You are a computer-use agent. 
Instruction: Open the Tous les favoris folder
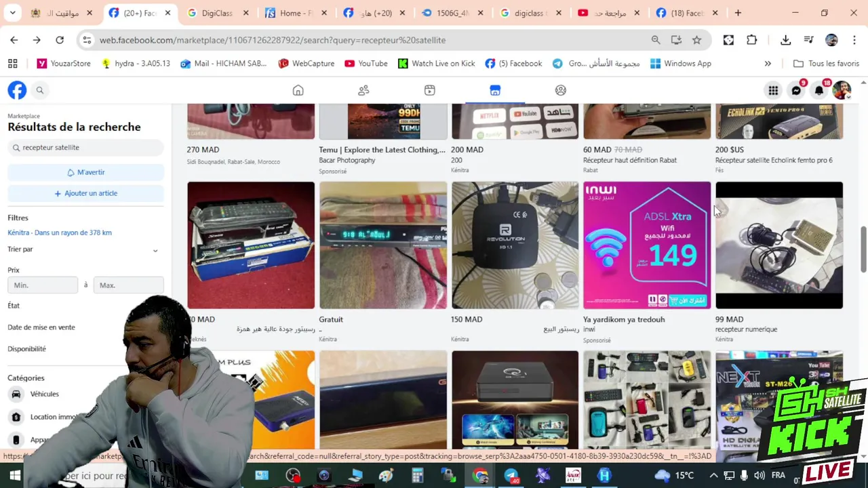pyautogui.click(x=826, y=63)
